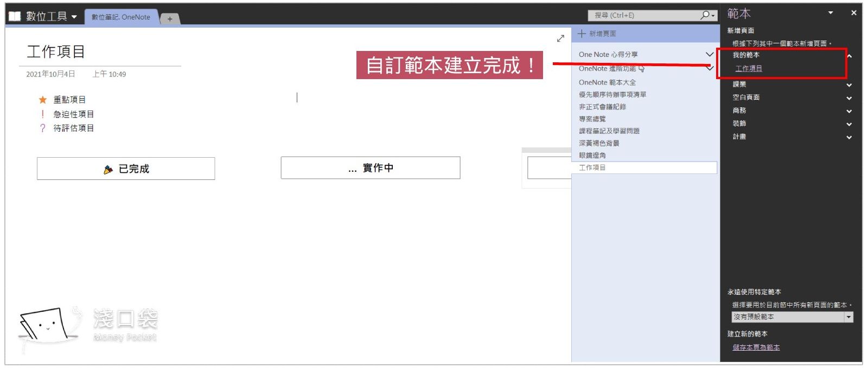The height and width of the screenshot is (368, 868).
Task: Open the 專案總覽 page
Action: [x=592, y=119]
